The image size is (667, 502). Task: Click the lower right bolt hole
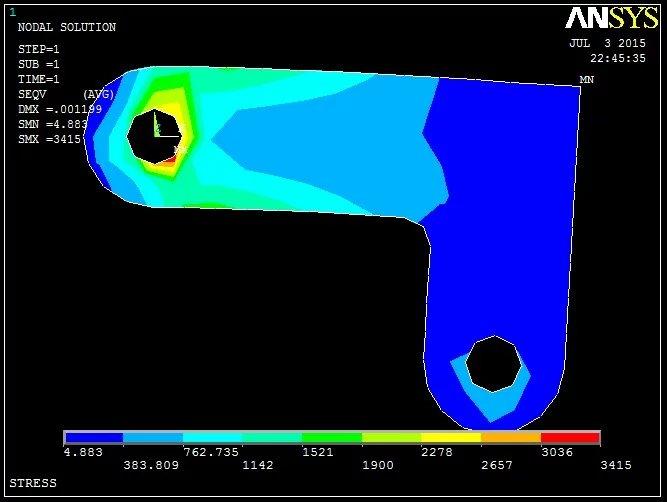(493, 364)
